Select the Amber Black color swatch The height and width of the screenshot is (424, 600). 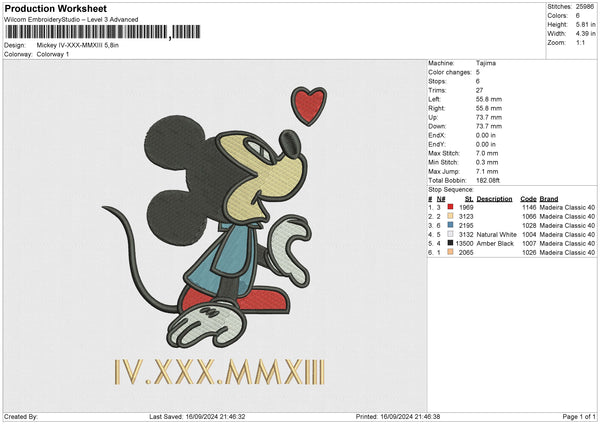(450, 243)
